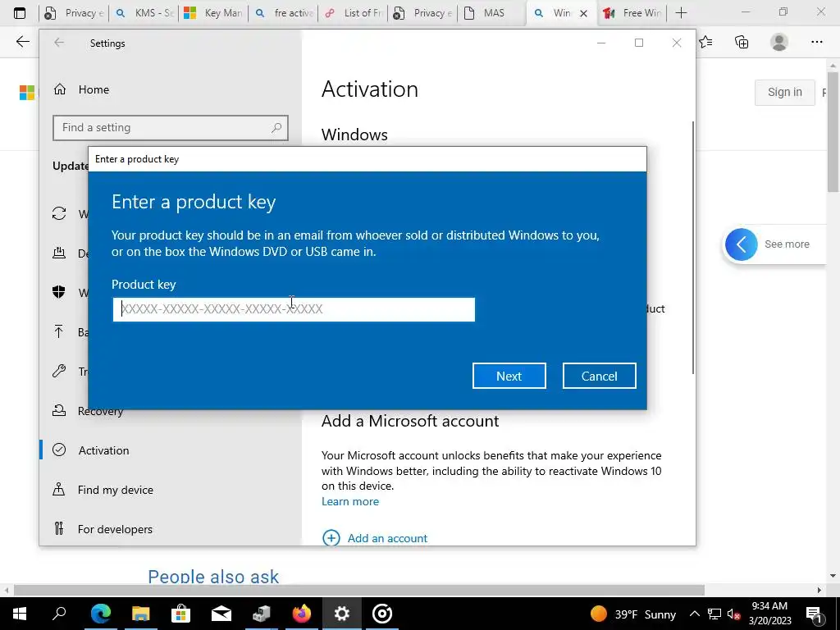Click the Next button in product key dialog
Screen dimensions: 840x630
[509, 376]
